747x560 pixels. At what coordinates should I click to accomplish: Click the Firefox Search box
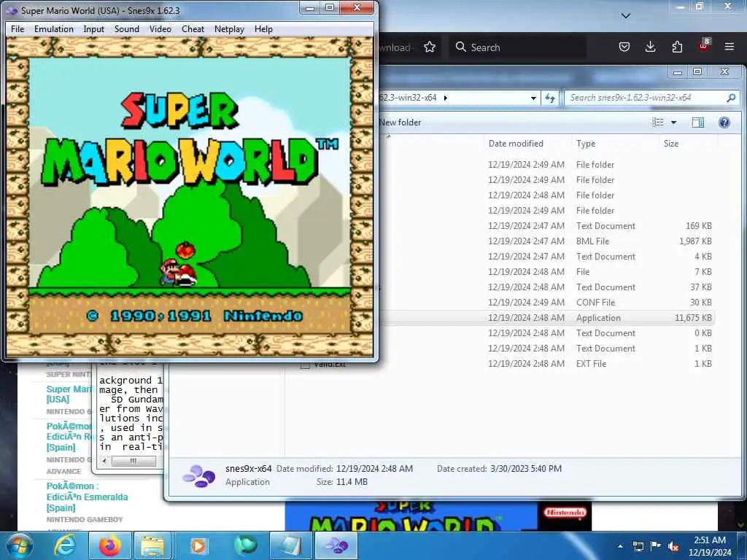[519, 47]
